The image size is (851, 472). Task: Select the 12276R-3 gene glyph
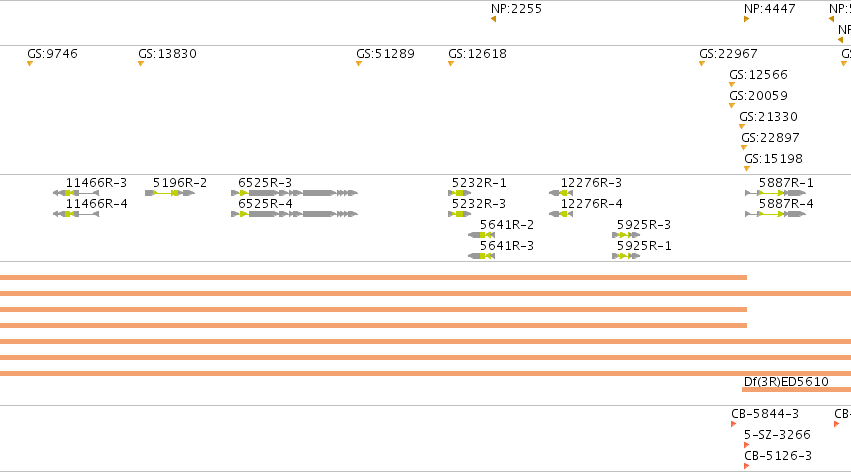point(561,193)
